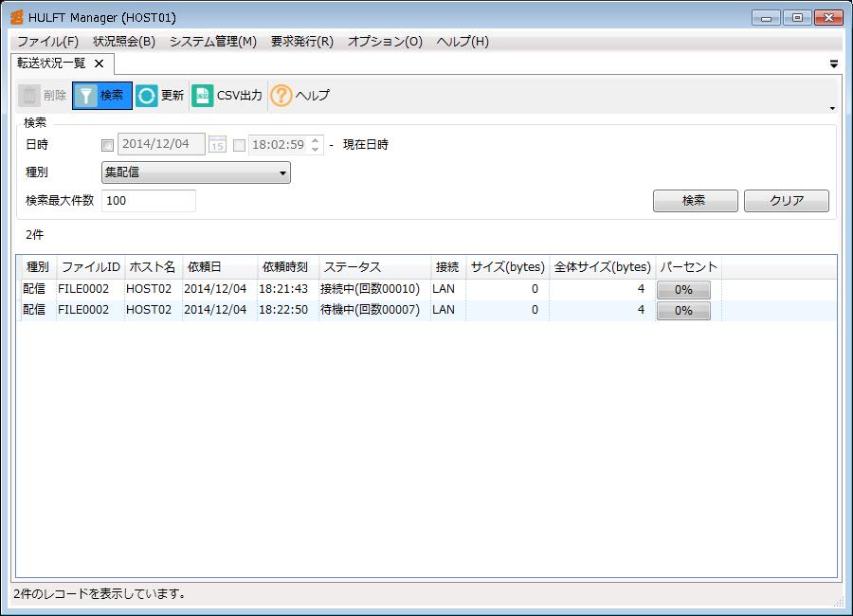Image resolution: width=853 pixels, height=616 pixels.
Task: Click FILE0002 in the 18:21:43 row
Action: tap(83, 289)
